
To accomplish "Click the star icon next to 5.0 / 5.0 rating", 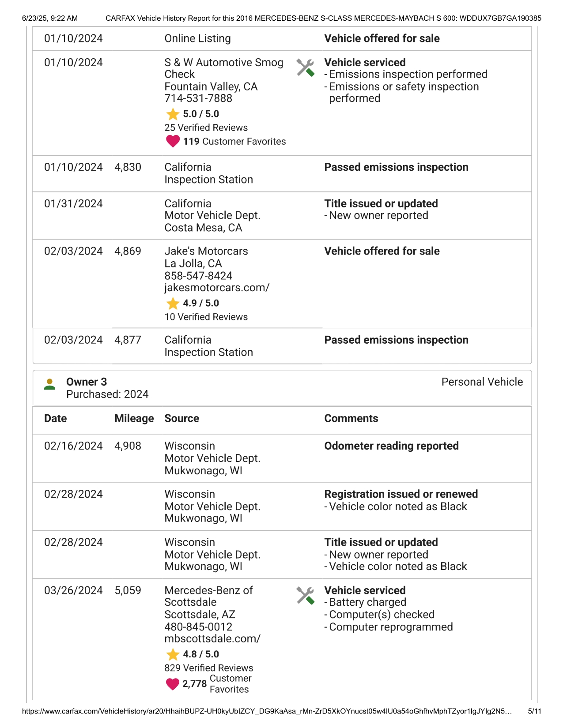I will 173,114.
